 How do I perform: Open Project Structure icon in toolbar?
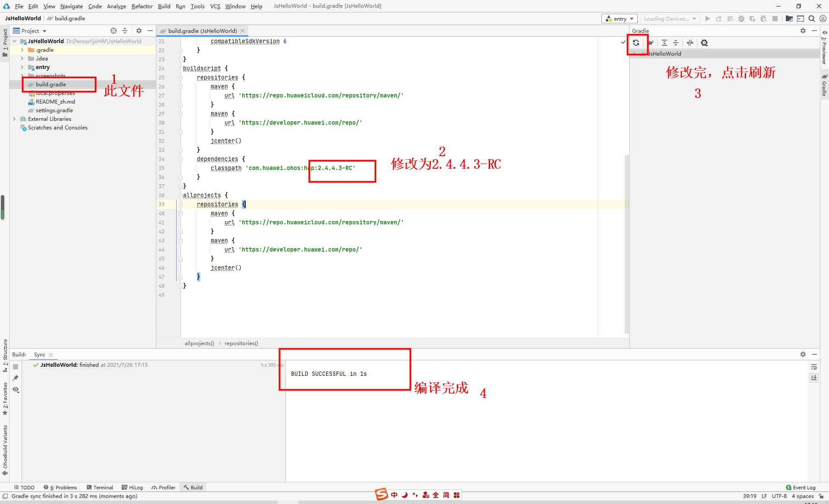click(x=789, y=19)
